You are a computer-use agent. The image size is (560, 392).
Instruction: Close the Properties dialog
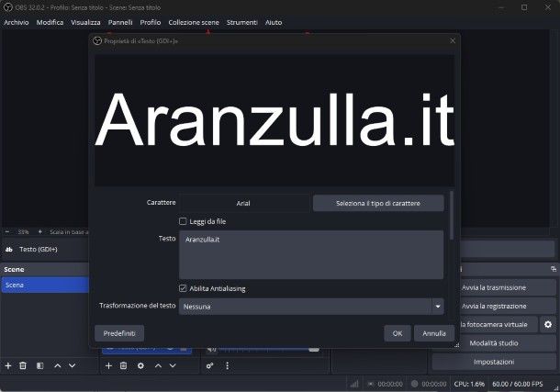pos(453,40)
